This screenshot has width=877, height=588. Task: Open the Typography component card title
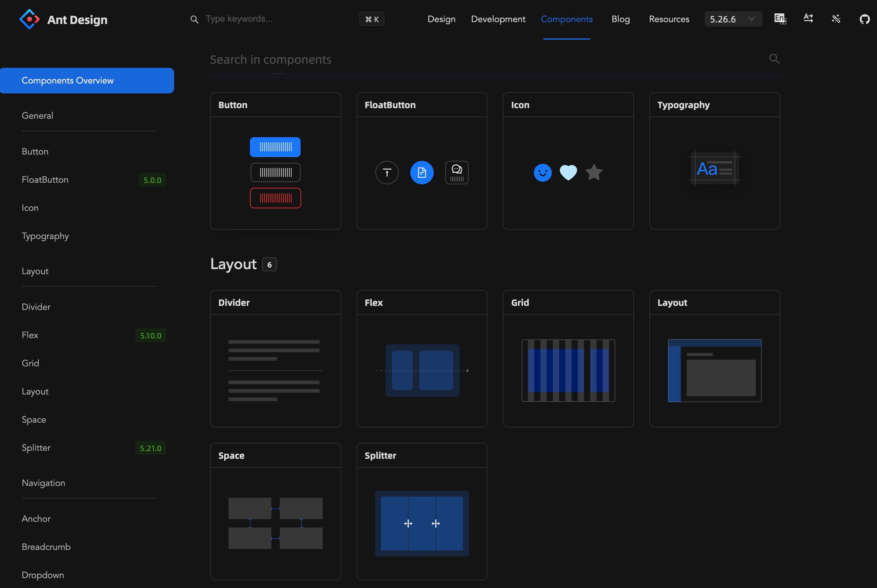coord(683,105)
